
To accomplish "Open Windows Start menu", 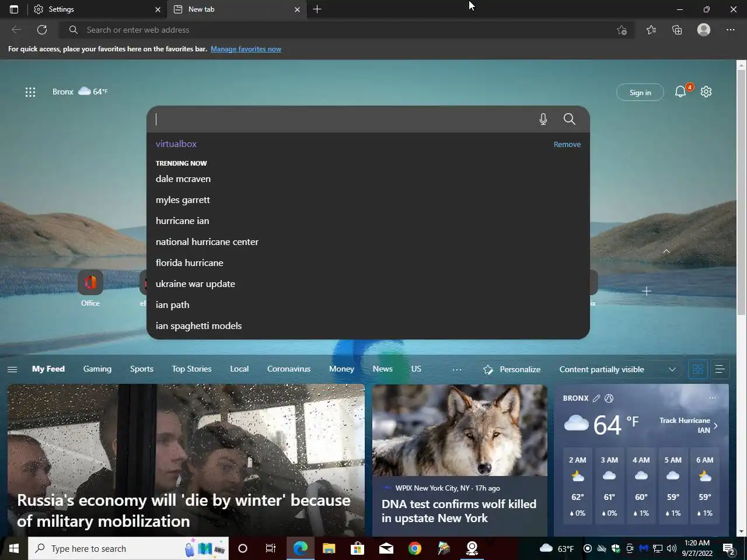I will point(14,548).
